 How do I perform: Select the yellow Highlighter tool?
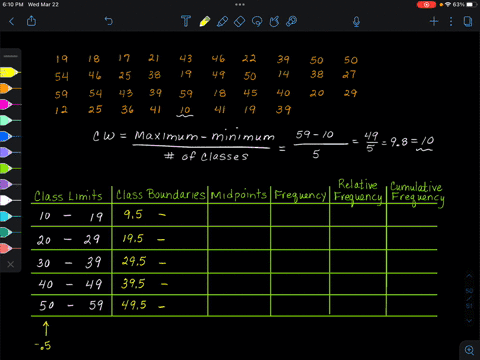click(x=205, y=21)
